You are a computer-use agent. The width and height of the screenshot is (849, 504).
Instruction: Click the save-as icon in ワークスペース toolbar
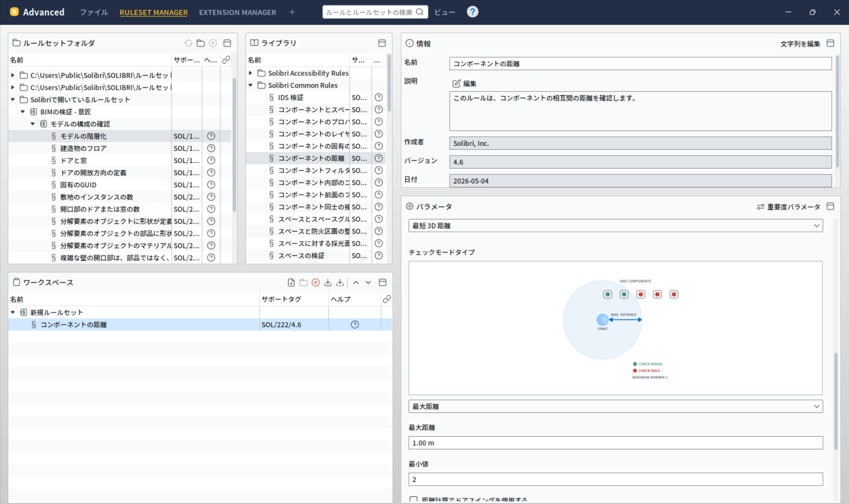[340, 283]
